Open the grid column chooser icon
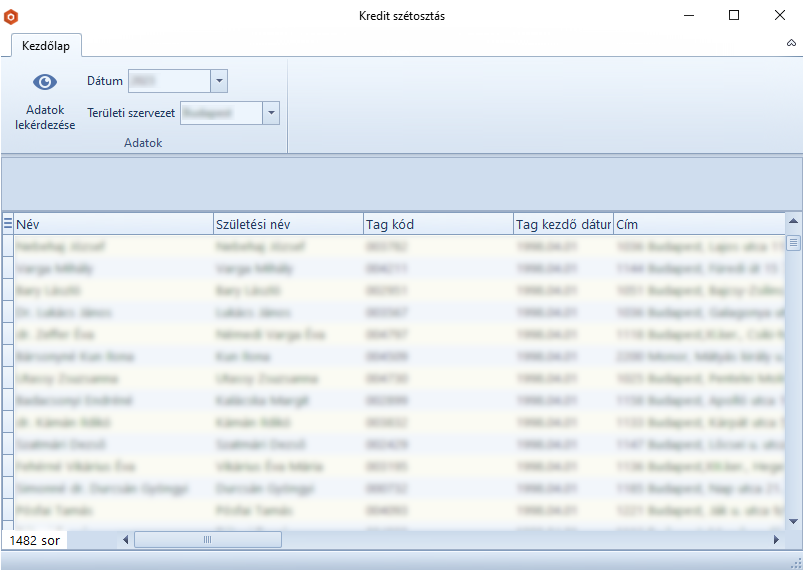The height and width of the screenshot is (571, 804). pyautogui.click(x=8, y=224)
